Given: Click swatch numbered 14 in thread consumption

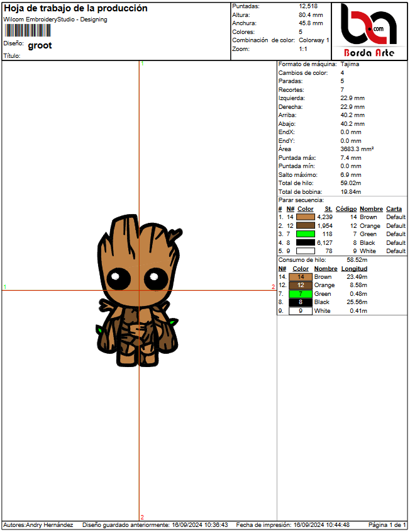Looking at the screenshot, I should coord(300,277).
